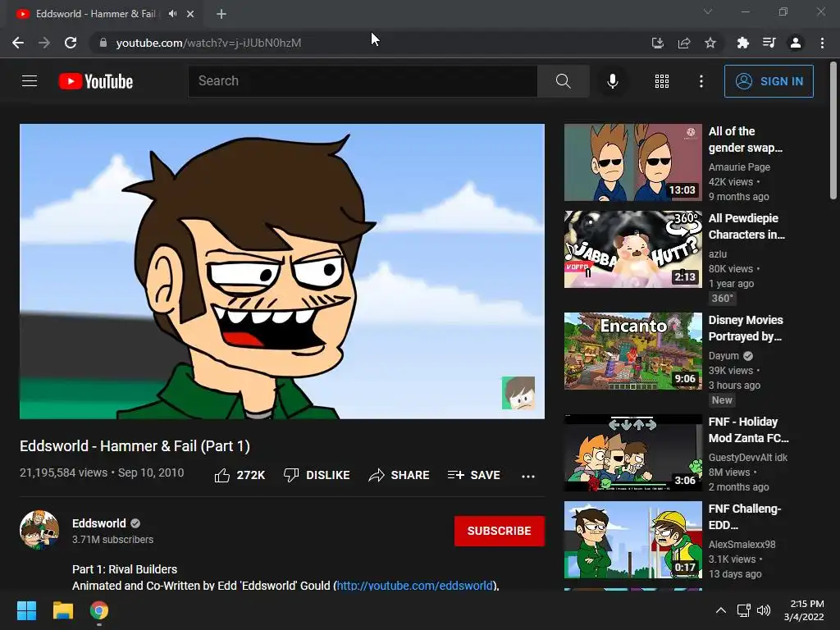
Task: Select the Eddsworld Hammer & Fail tab
Action: (96, 14)
